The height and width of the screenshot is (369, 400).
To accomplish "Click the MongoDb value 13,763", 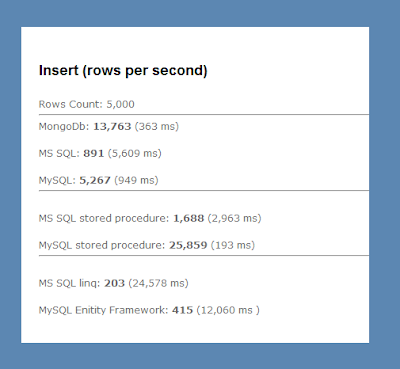I will click(x=112, y=127).
